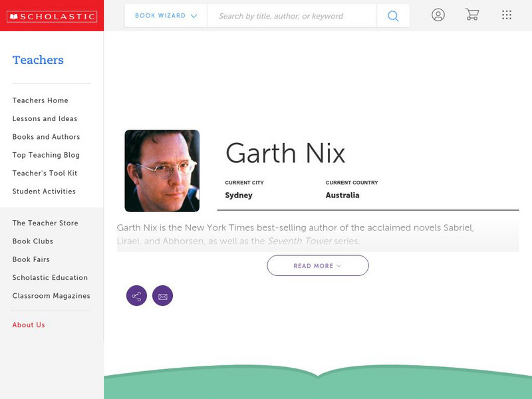Click the shopping cart icon

(x=472, y=15)
